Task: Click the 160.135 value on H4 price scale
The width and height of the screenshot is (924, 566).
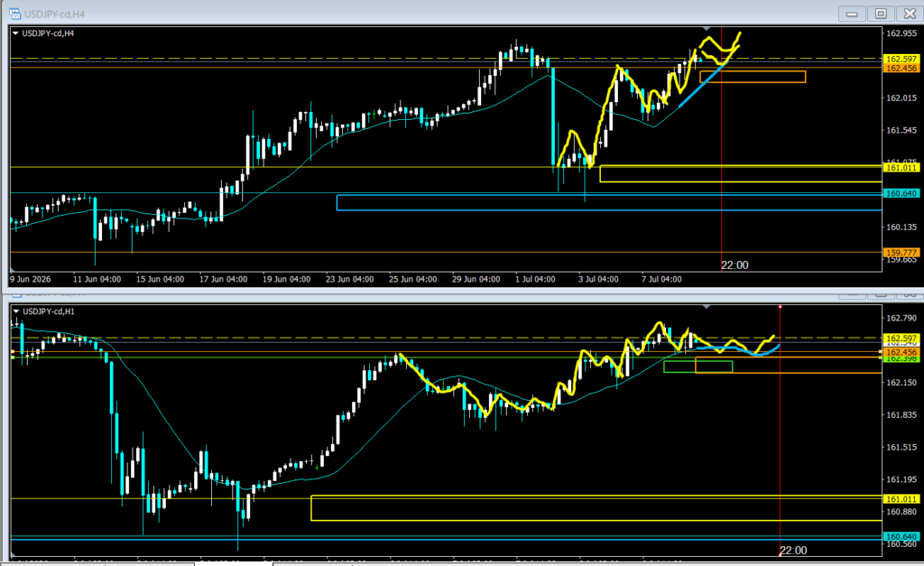Action: pyautogui.click(x=901, y=227)
